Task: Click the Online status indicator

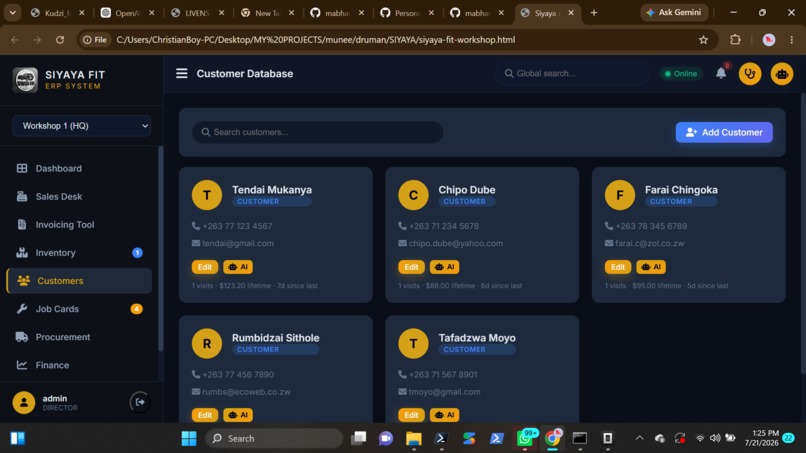Action: pos(681,74)
